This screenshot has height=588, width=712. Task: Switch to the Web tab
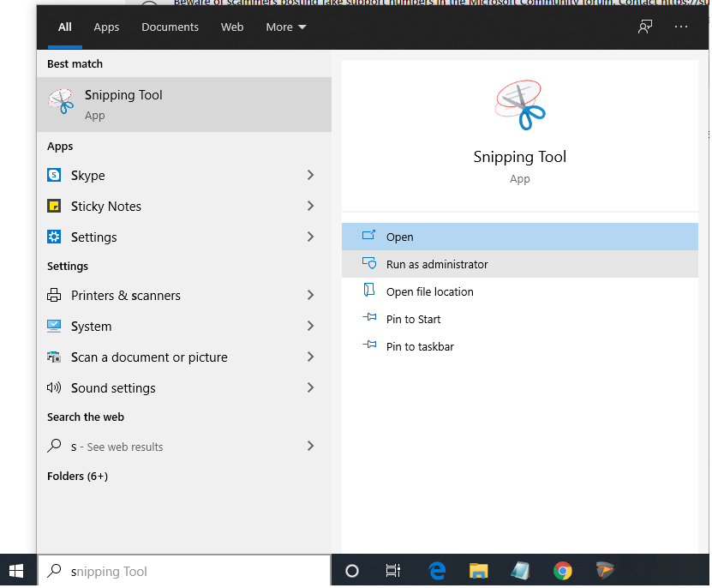(x=232, y=27)
